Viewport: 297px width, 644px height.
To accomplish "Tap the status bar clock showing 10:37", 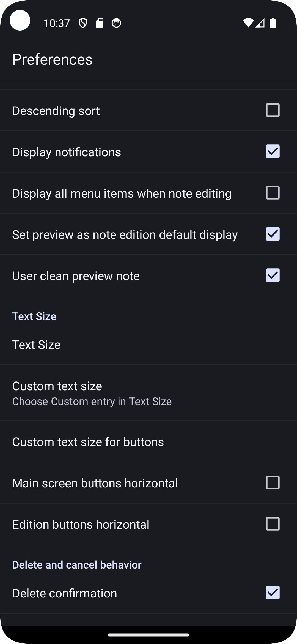I will [57, 23].
